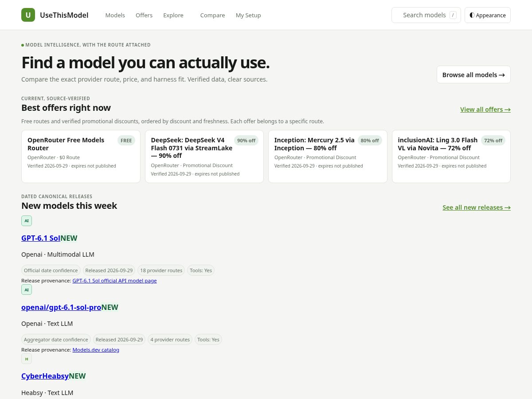Click the AI icon above GPT-6.1 Sol

coord(27,220)
